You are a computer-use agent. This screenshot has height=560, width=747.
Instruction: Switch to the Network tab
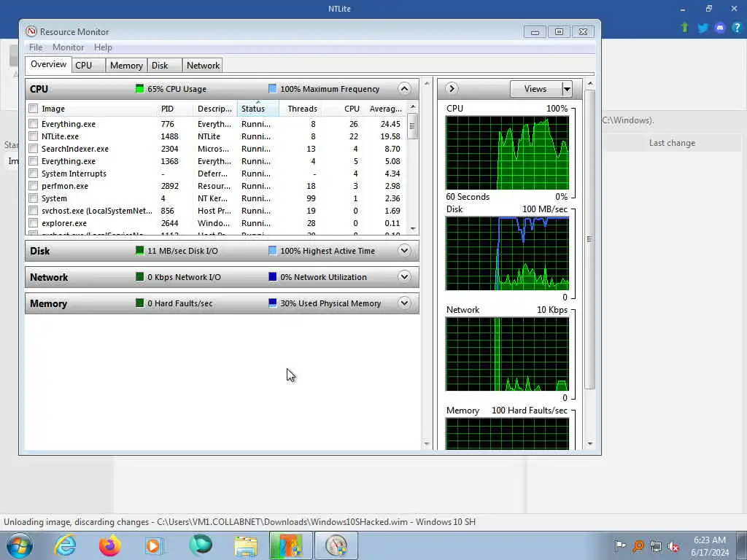203,65
